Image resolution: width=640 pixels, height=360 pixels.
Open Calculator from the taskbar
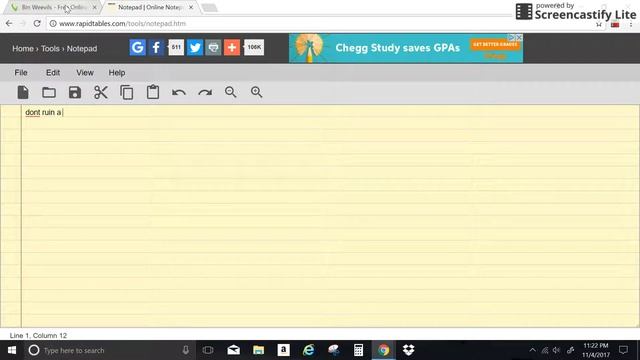point(358,350)
